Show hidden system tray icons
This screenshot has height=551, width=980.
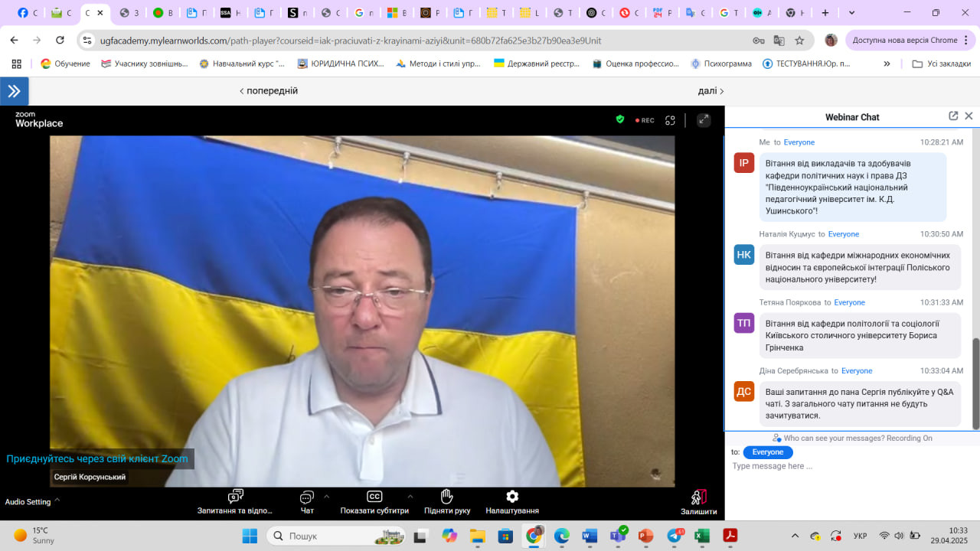(x=795, y=536)
